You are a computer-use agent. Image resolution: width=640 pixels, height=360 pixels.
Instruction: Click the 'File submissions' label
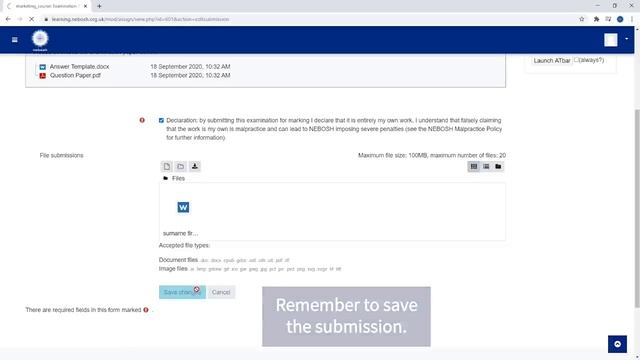(x=61, y=156)
